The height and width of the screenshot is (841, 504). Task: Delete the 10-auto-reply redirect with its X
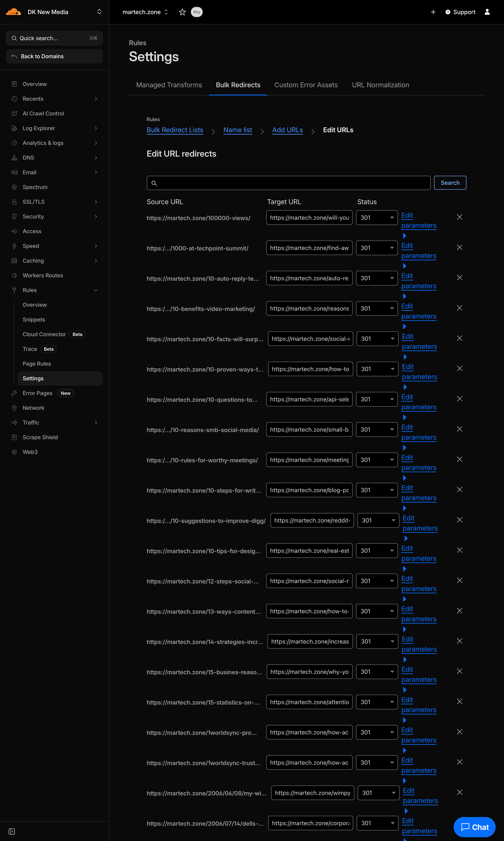[459, 277]
